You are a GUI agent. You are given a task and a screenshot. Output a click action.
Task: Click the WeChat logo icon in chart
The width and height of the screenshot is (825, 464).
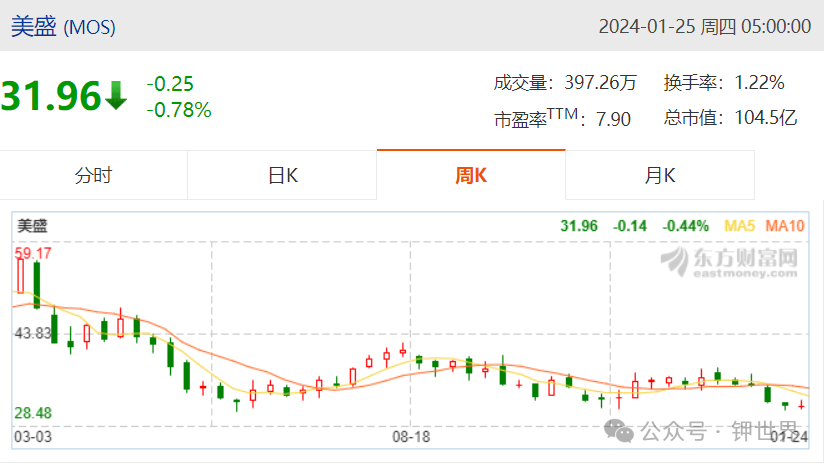619,431
